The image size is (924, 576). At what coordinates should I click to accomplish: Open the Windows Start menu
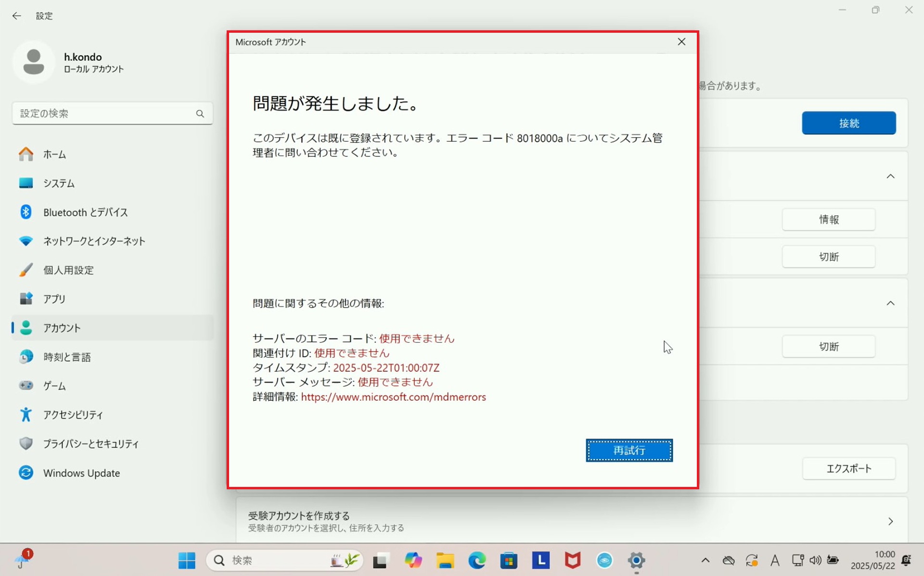[x=187, y=561]
